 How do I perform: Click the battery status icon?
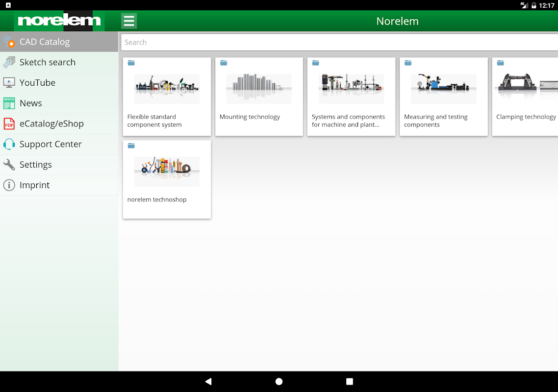click(x=534, y=5)
